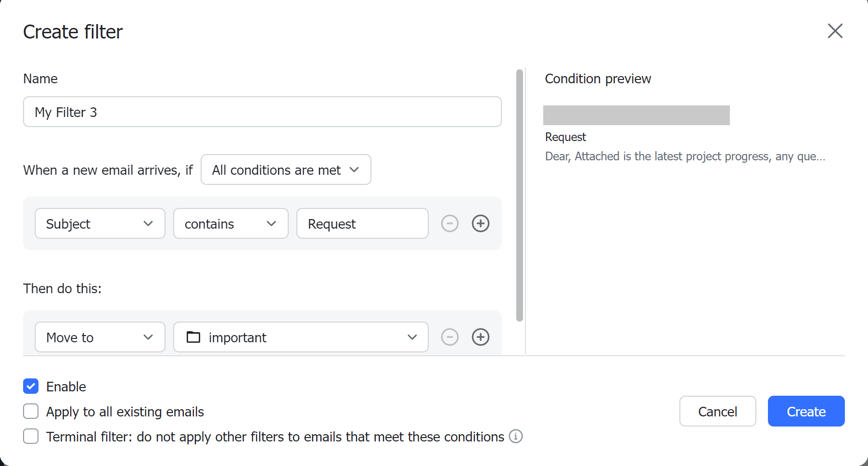Screen dimensions: 868x466
Task: Open the contains operator dropdown
Action: point(231,223)
